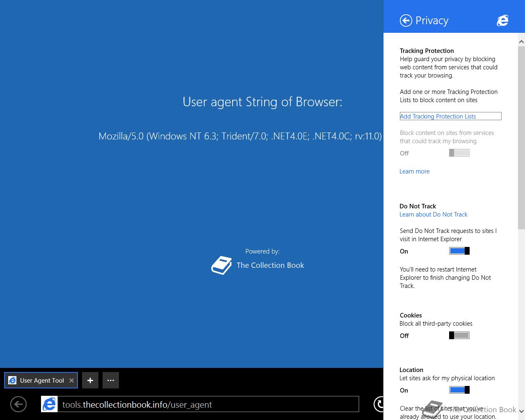The image size is (525, 420).
Task: Open tab tools ellipsis menu
Action: (x=111, y=380)
